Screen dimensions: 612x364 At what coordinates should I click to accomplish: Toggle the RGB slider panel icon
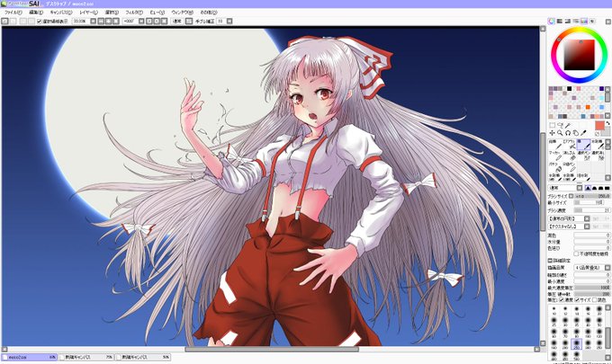click(559, 21)
